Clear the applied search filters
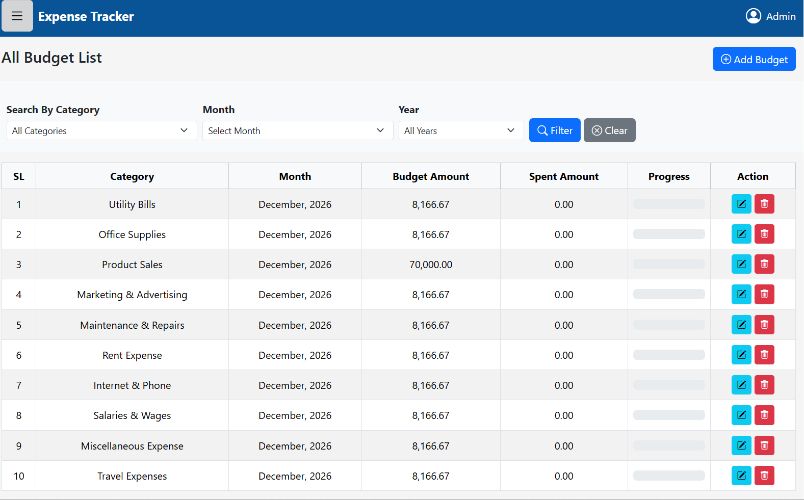Image resolution: width=804 pixels, height=500 pixels. click(609, 130)
